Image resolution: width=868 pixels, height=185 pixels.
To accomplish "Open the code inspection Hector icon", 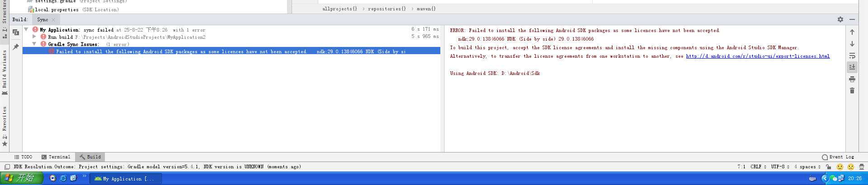I will coord(862,167).
